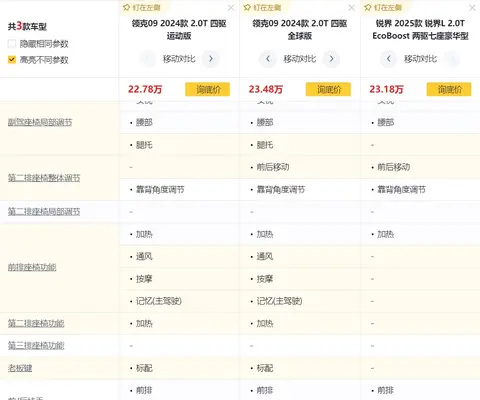Viewport: 480px width, 400px height.
Task: Open 第三排座椅功能 parameter link
Action: (x=36, y=346)
